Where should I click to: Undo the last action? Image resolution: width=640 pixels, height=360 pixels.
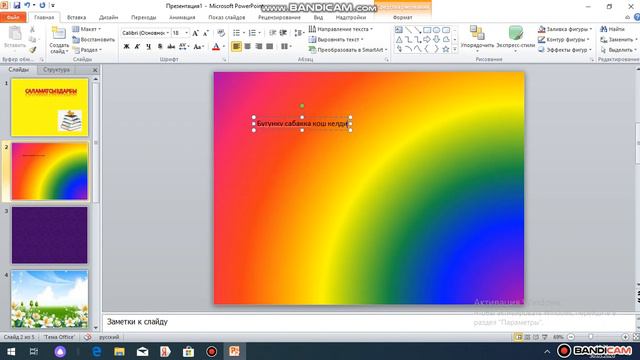tap(27, 5)
